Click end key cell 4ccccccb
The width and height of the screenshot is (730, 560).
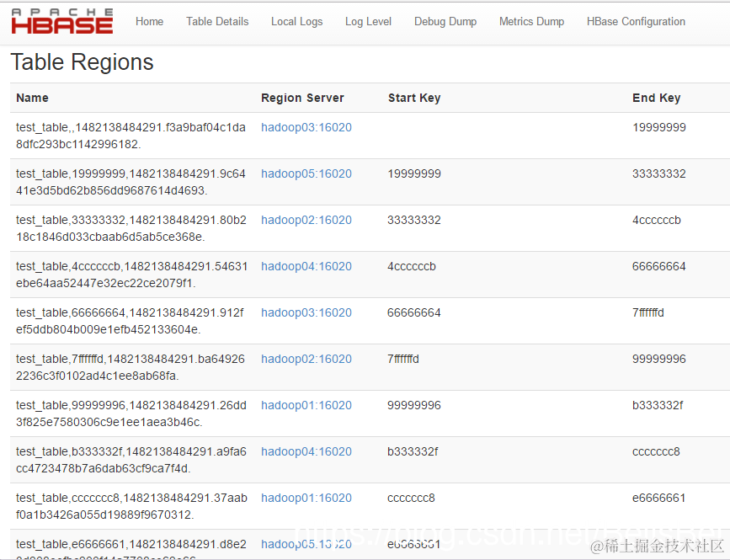point(657,220)
